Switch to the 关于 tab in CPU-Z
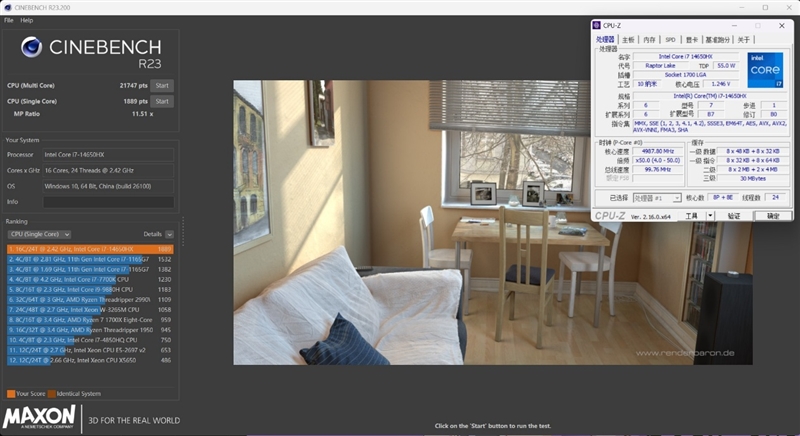The width and height of the screenshot is (800, 436). [x=744, y=40]
